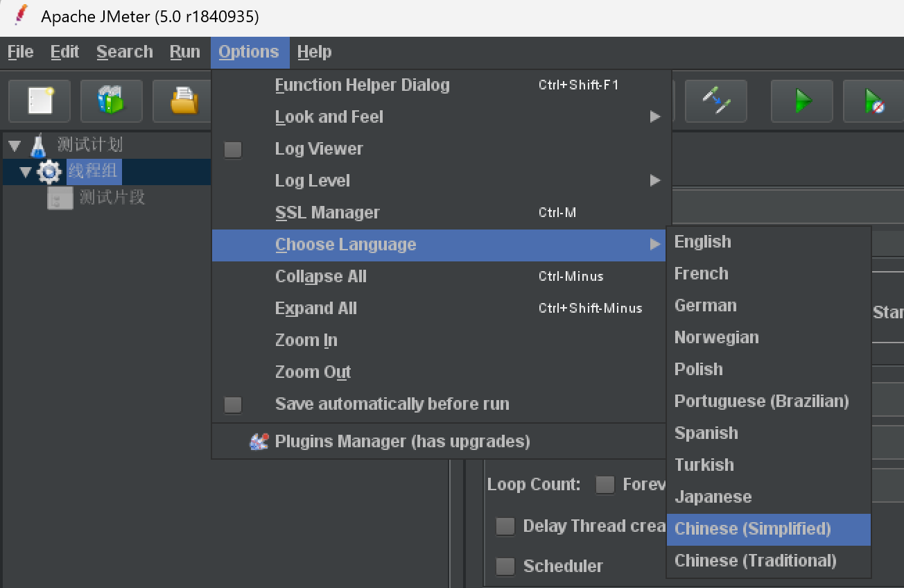Click the thread group gear icon

[49, 171]
